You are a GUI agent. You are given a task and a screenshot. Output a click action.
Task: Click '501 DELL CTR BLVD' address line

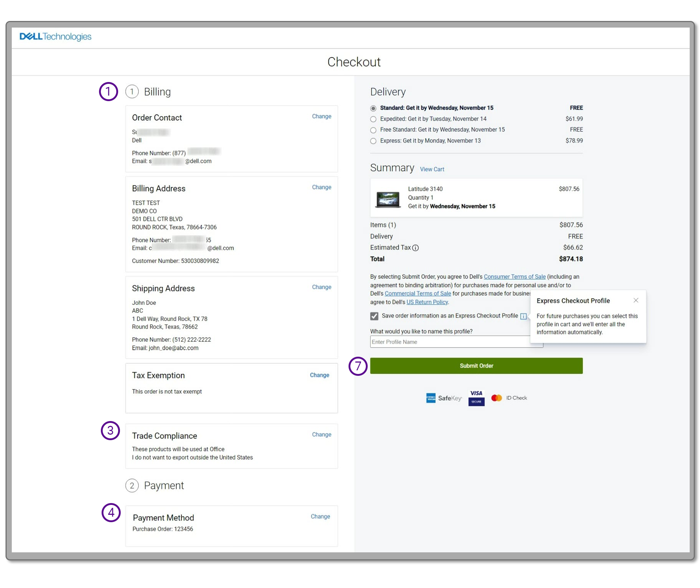click(157, 219)
